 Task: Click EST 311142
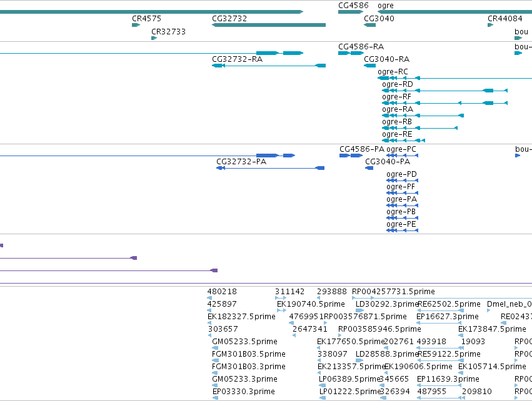tap(289, 292)
